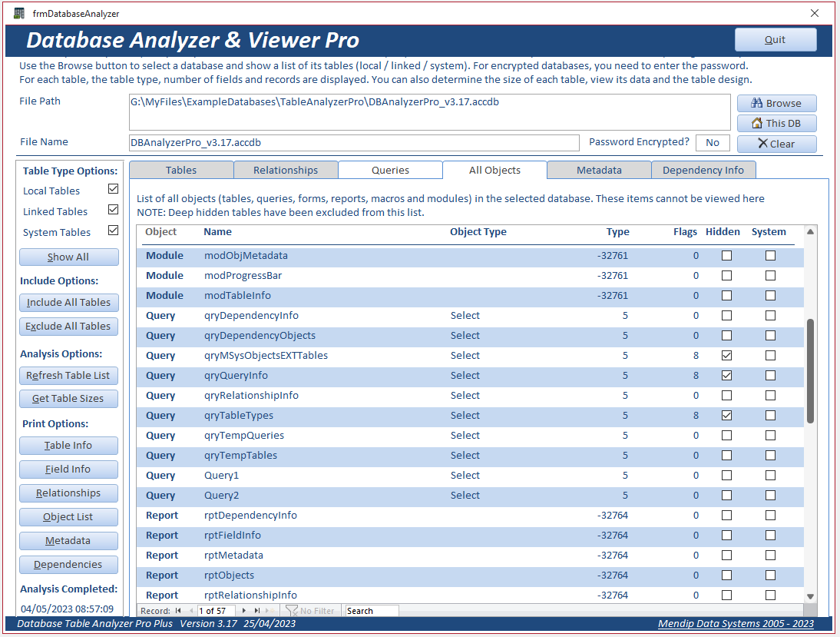Check System box for modProgressBar row
This screenshot has height=637, width=840.
tap(770, 276)
